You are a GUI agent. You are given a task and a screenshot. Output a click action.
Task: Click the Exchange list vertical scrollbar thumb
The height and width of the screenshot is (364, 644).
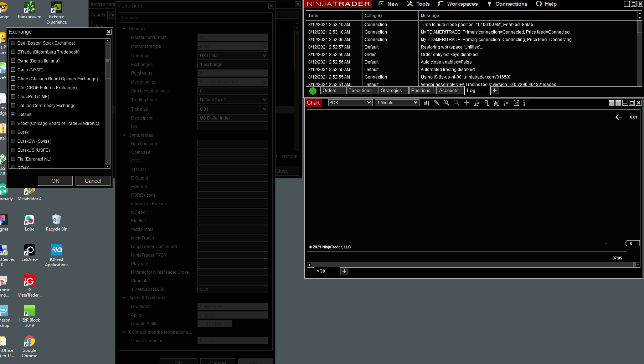[108, 69]
